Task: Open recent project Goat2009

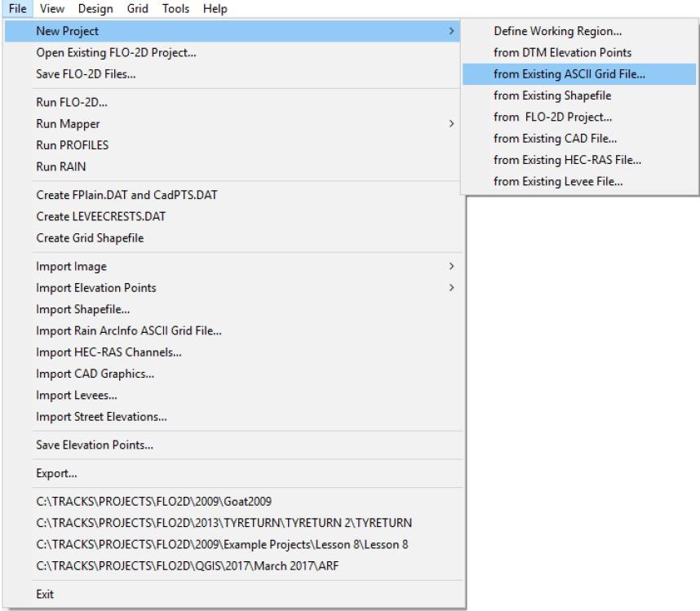Action: [153, 502]
